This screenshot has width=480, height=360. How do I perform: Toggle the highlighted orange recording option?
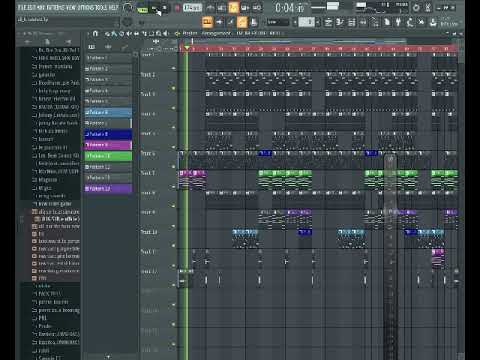click(233, 8)
